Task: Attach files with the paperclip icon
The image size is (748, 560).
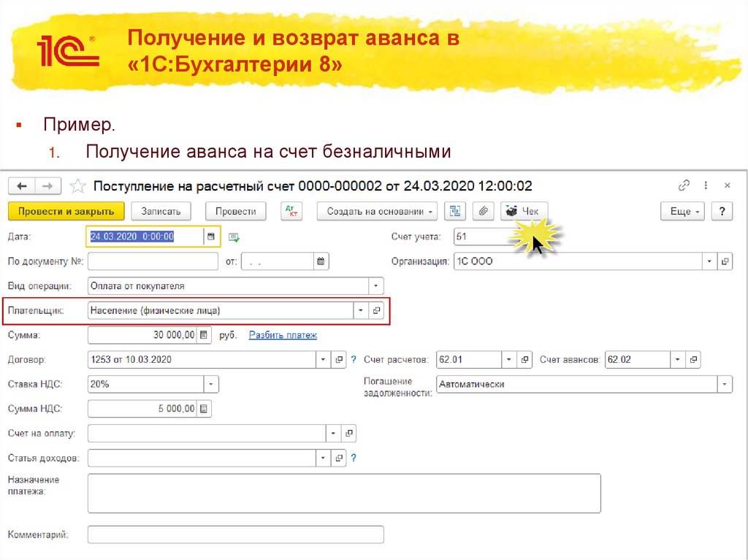Action: [x=483, y=211]
